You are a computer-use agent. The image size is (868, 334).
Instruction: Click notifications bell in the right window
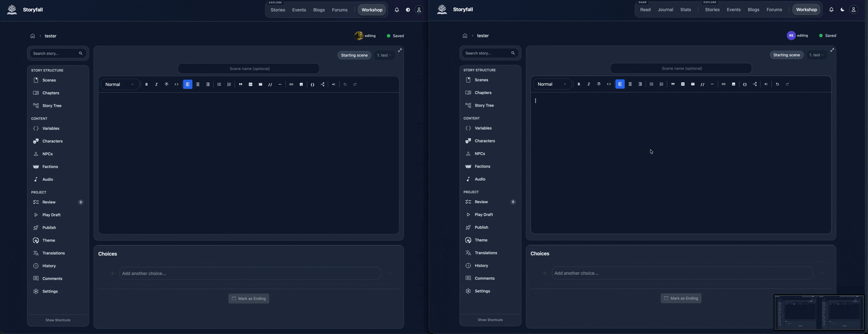[831, 10]
